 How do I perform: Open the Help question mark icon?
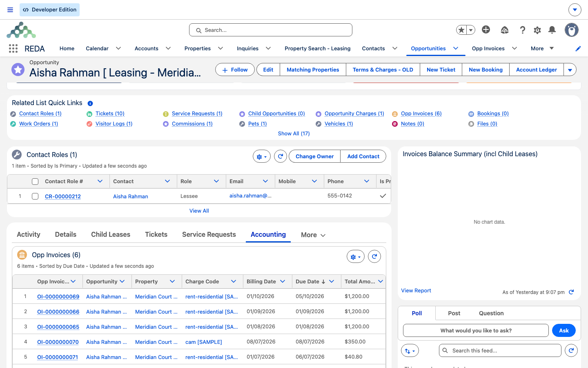522,30
